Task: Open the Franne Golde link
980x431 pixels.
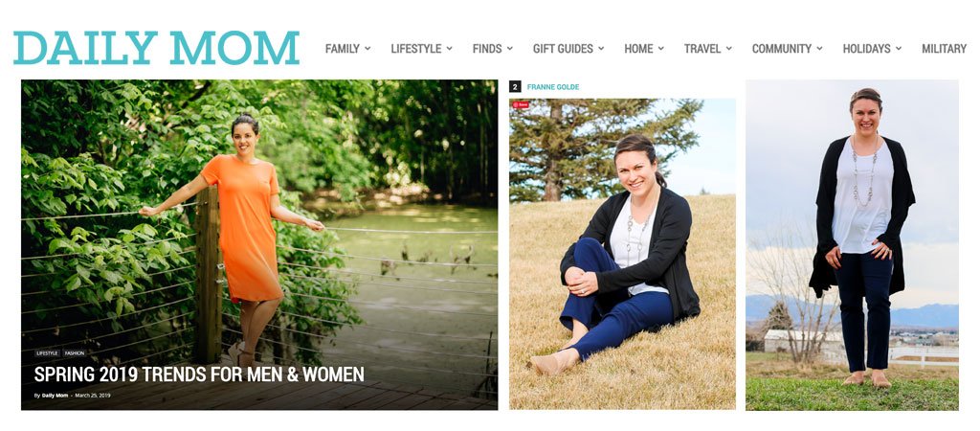Action: coord(553,87)
